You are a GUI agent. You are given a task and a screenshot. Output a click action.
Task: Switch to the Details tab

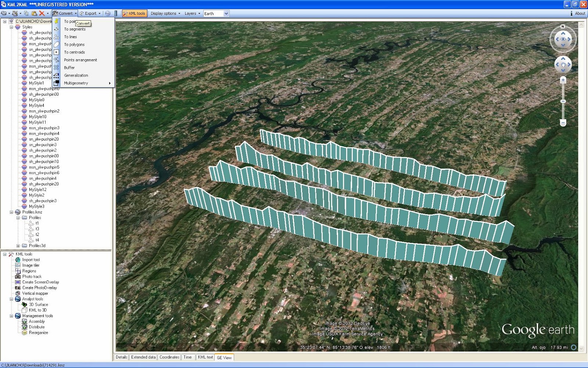click(x=121, y=357)
